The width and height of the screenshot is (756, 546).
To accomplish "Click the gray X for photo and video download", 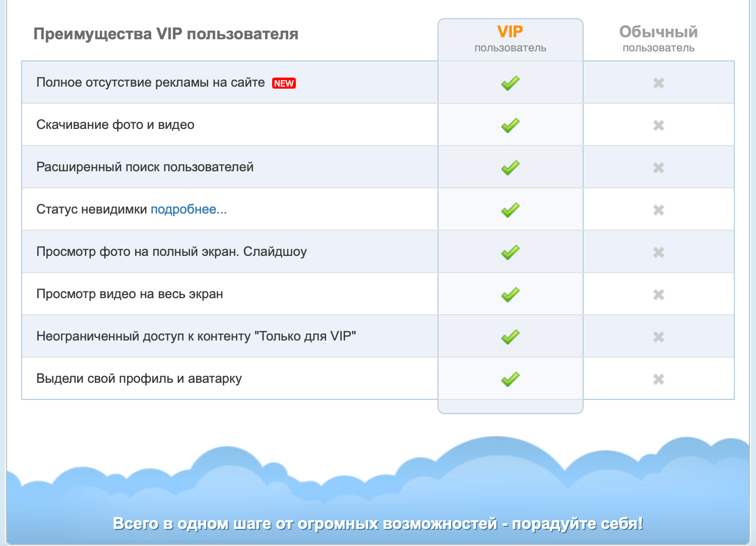I will (x=658, y=125).
